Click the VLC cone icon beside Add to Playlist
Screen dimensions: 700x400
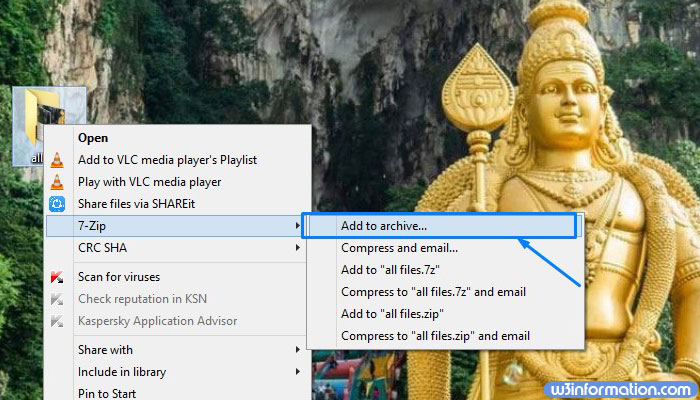coord(57,160)
